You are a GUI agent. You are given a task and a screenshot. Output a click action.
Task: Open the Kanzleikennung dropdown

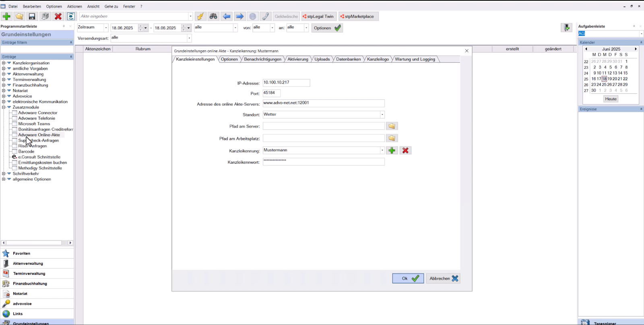click(382, 150)
